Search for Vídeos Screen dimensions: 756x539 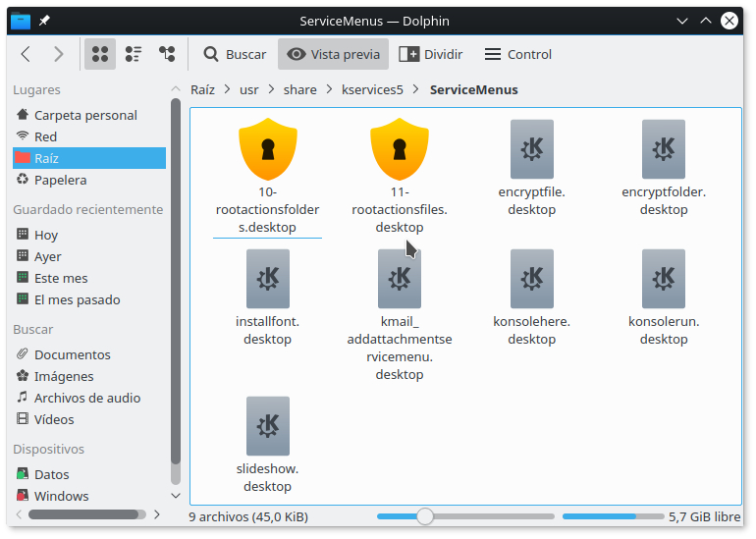tap(89, 419)
